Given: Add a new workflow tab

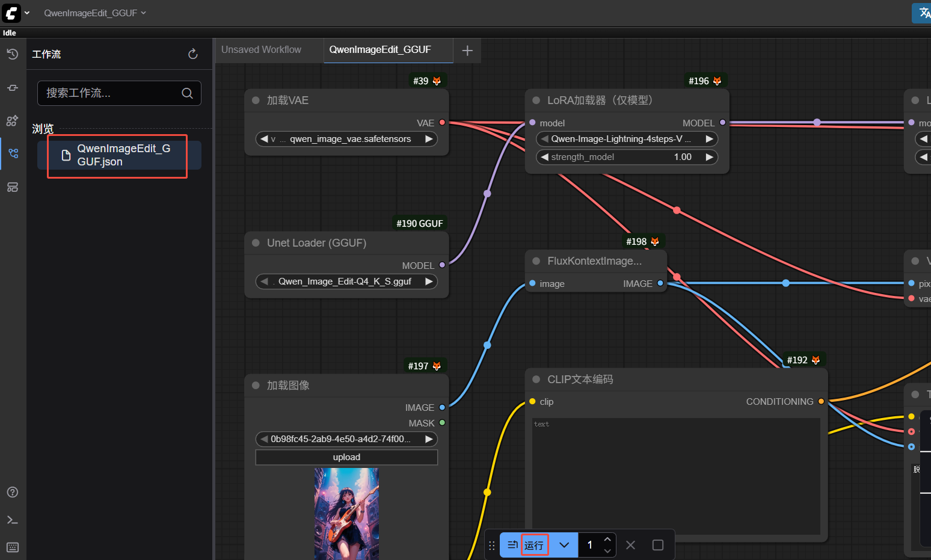Looking at the screenshot, I should [x=467, y=51].
